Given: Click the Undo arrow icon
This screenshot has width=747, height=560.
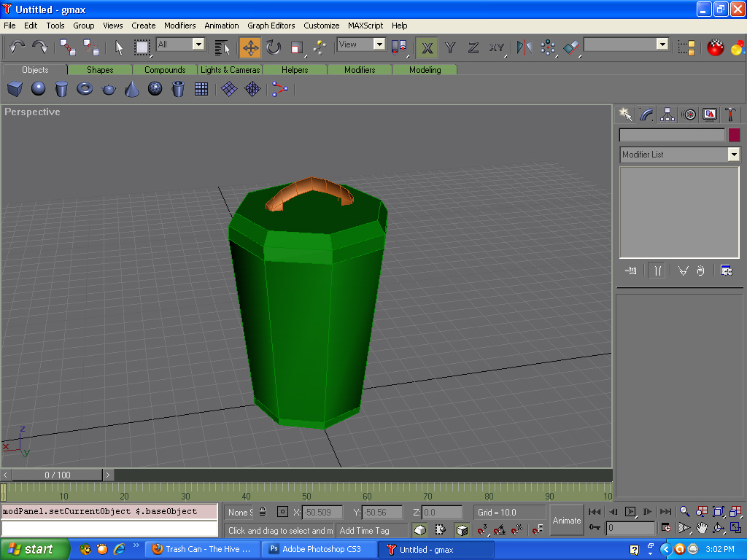Looking at the screenshot, I should (x=18, y=47).
